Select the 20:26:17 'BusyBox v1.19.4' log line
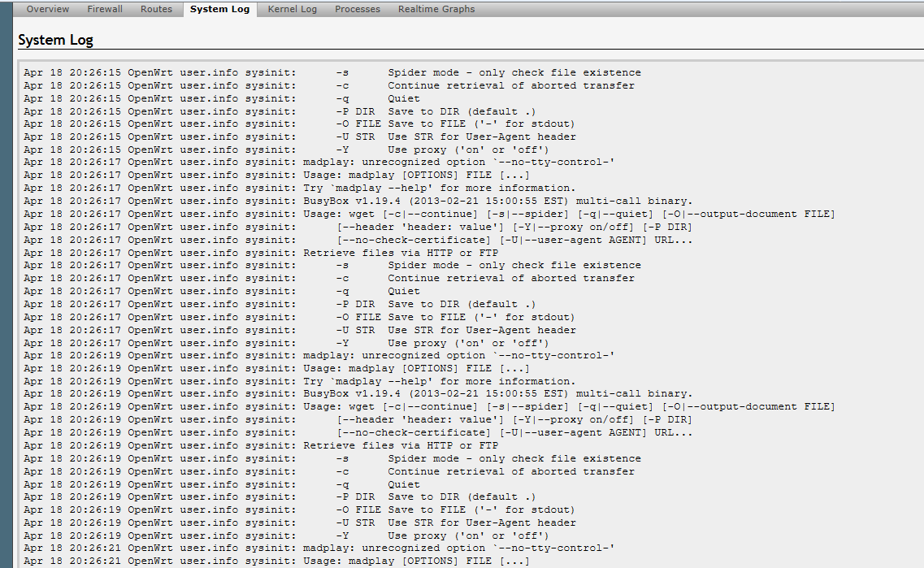This screenshot has height=568, width=924. pyautogui.click(x=358, y=201)
